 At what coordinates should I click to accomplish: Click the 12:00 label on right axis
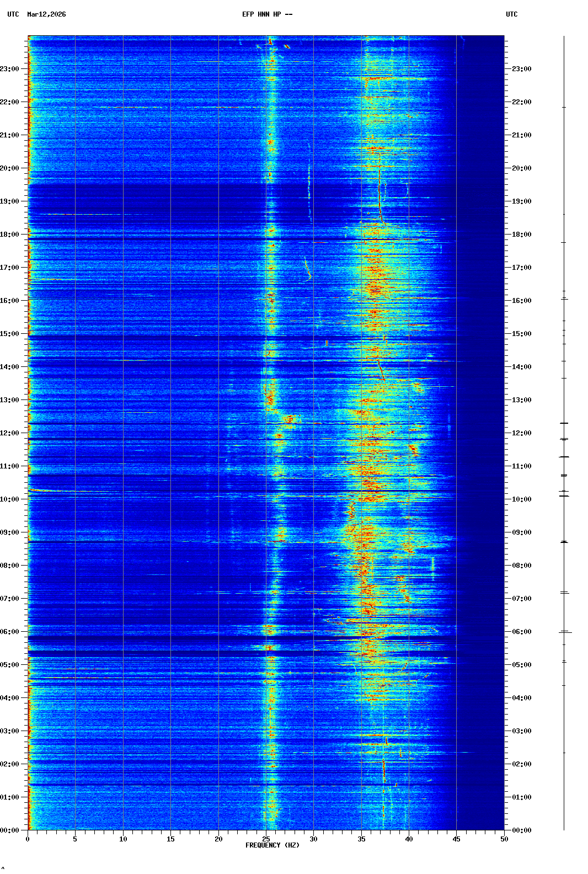521,433
